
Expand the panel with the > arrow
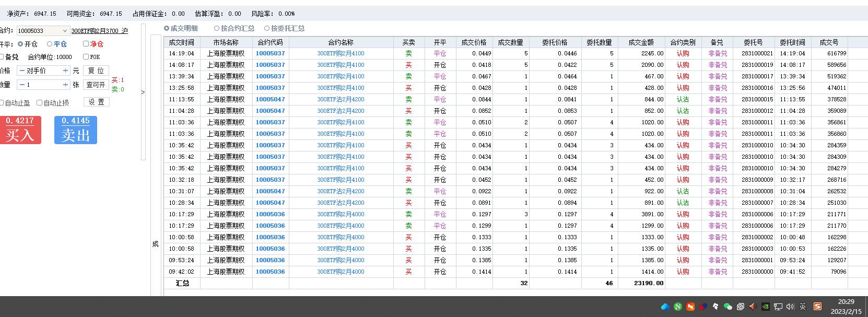[x=143, y=92]
